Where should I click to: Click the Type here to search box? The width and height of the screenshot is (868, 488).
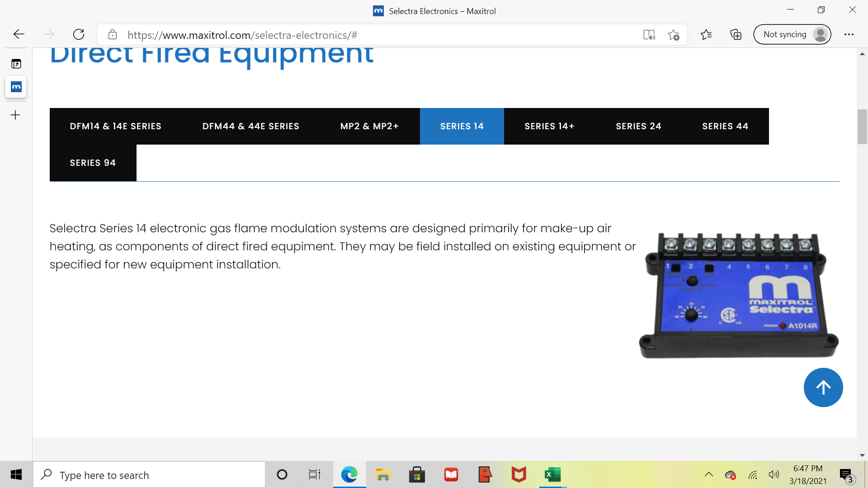click(149, 475)
